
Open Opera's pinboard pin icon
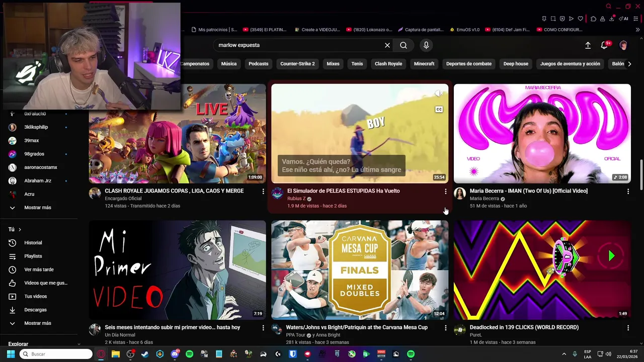(x=544, y=19)
